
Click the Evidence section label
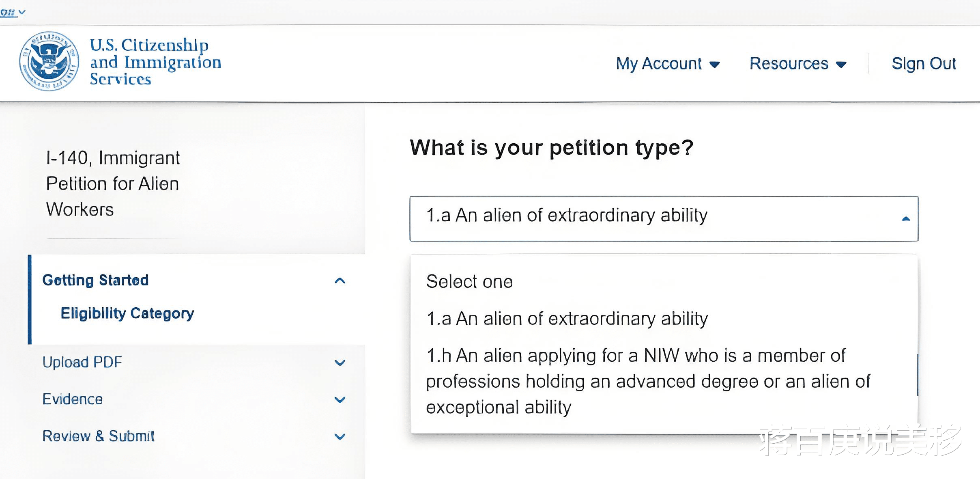[x=73, y=399]
